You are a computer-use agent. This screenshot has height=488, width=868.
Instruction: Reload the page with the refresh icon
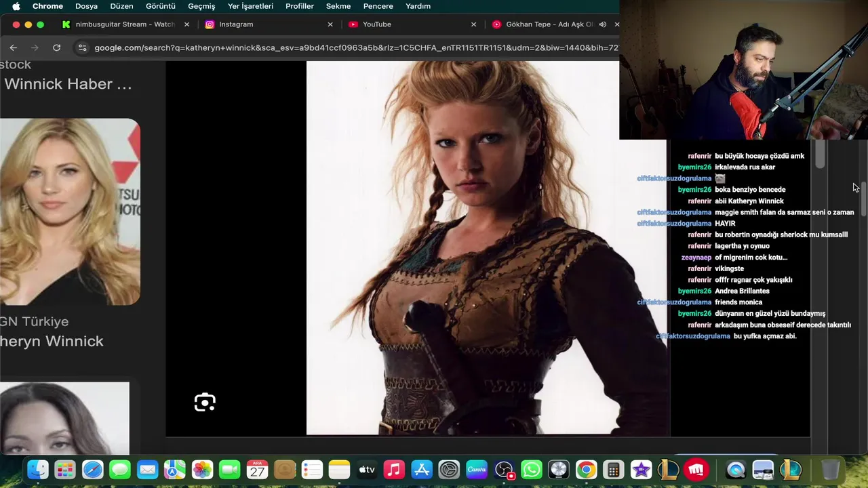[x=56, y=47]
